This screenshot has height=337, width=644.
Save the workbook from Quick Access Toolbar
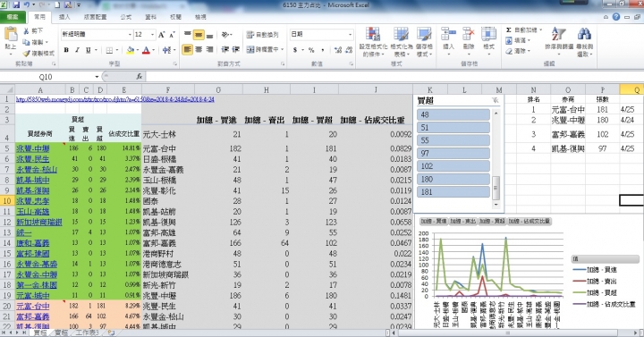(16, 5)
